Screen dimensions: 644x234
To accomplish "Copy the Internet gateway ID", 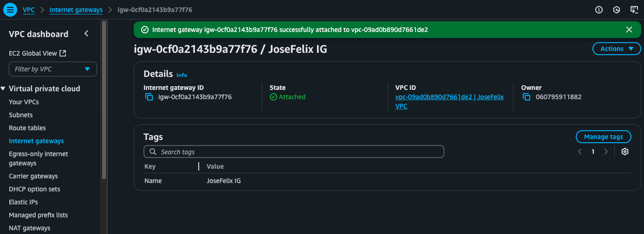I will (149, 97).
